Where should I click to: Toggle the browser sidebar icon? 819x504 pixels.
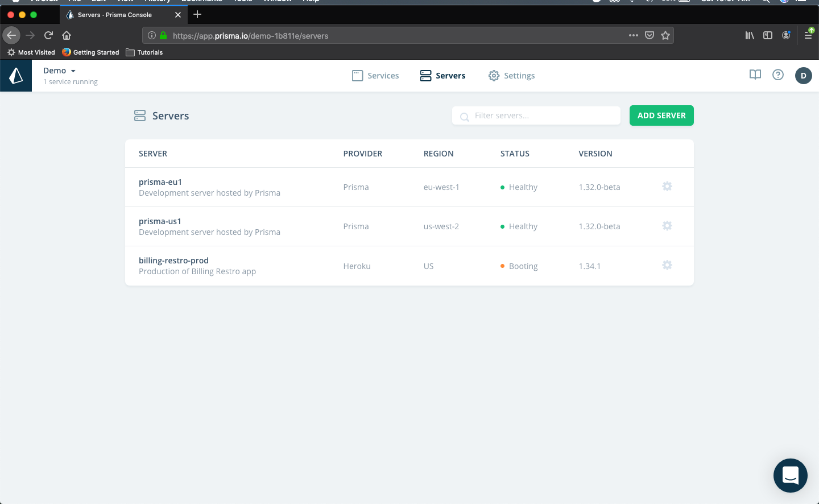coord(768,35)
